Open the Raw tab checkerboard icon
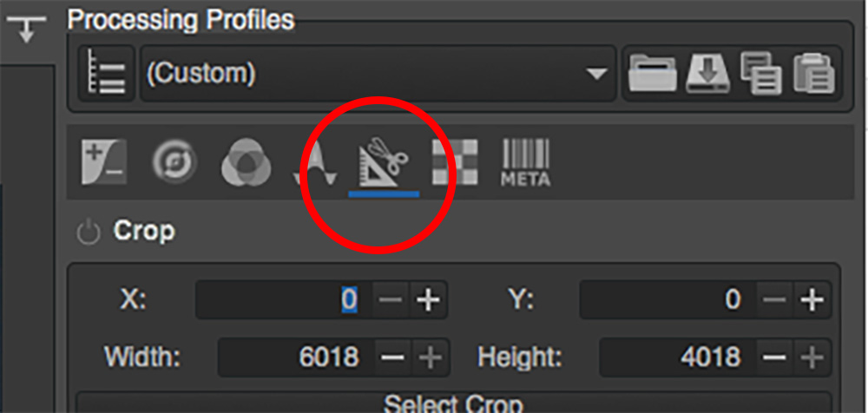This screenshot has height=413, width=868. (455, 161)
